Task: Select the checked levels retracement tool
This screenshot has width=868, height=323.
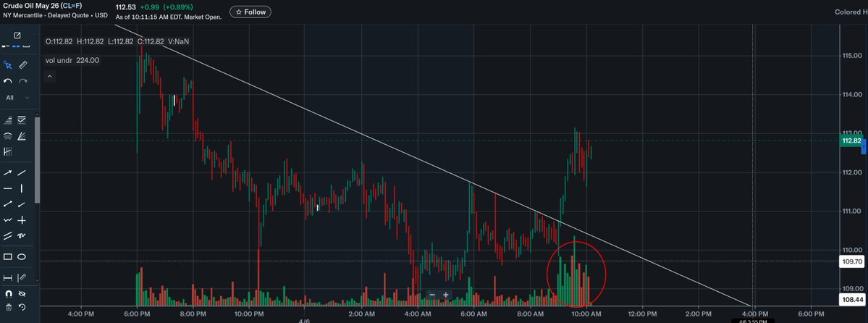Action: point(22,119)
